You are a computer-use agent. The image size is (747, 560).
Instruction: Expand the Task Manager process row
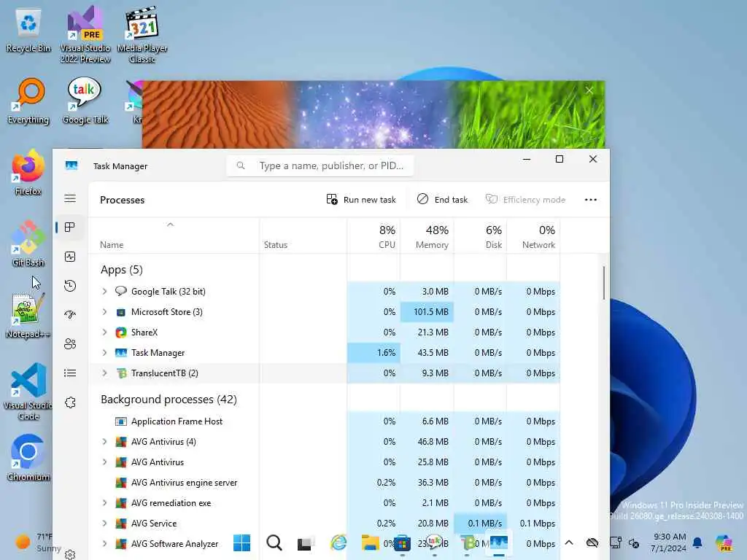(104, 352)
